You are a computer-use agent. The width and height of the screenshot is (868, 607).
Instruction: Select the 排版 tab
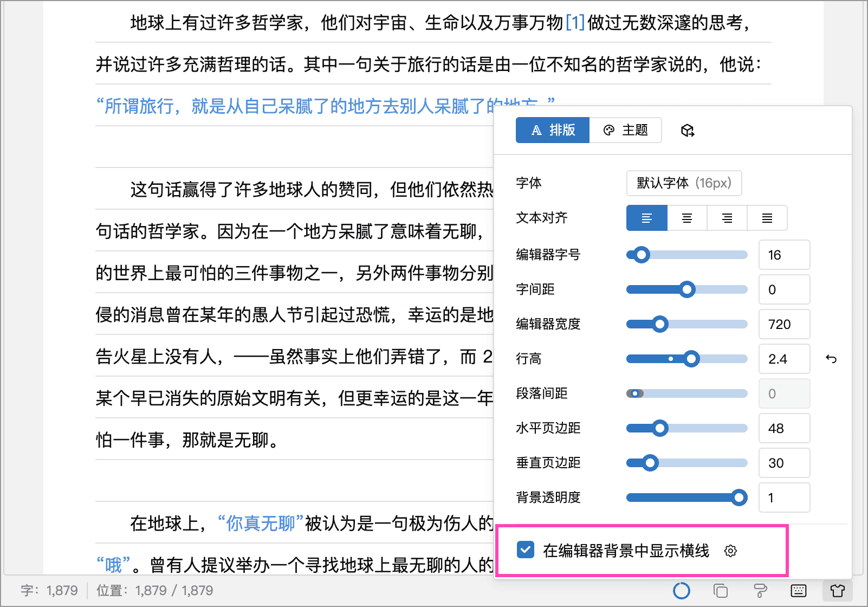[553, 130]
